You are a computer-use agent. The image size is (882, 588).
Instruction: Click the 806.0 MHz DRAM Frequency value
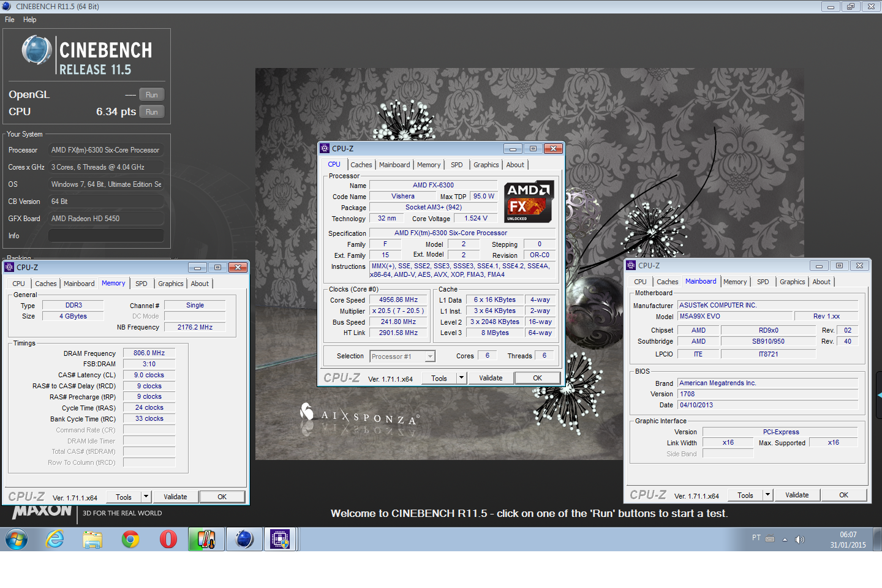coord(149,353)
